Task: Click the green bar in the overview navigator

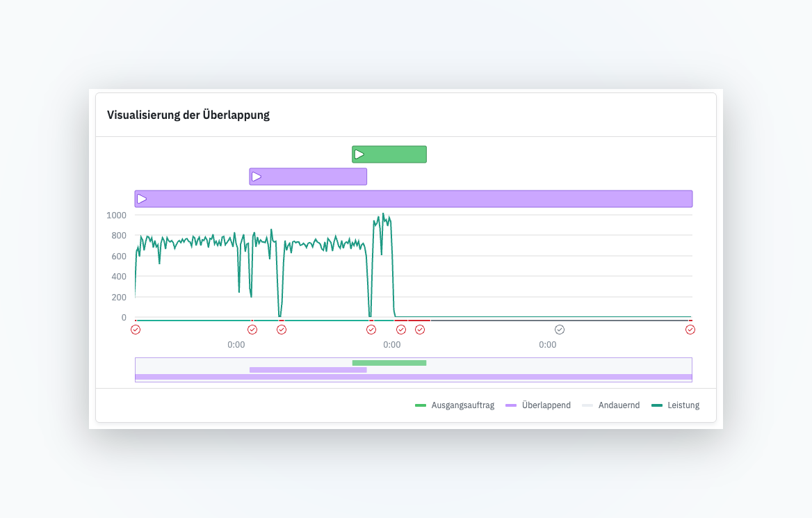Action: click(x=389, y=363)
